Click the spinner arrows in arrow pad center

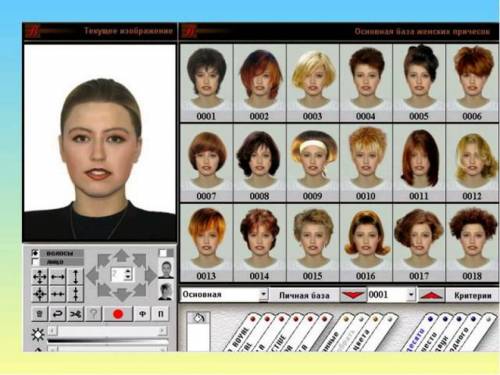[x=129, y=274]
